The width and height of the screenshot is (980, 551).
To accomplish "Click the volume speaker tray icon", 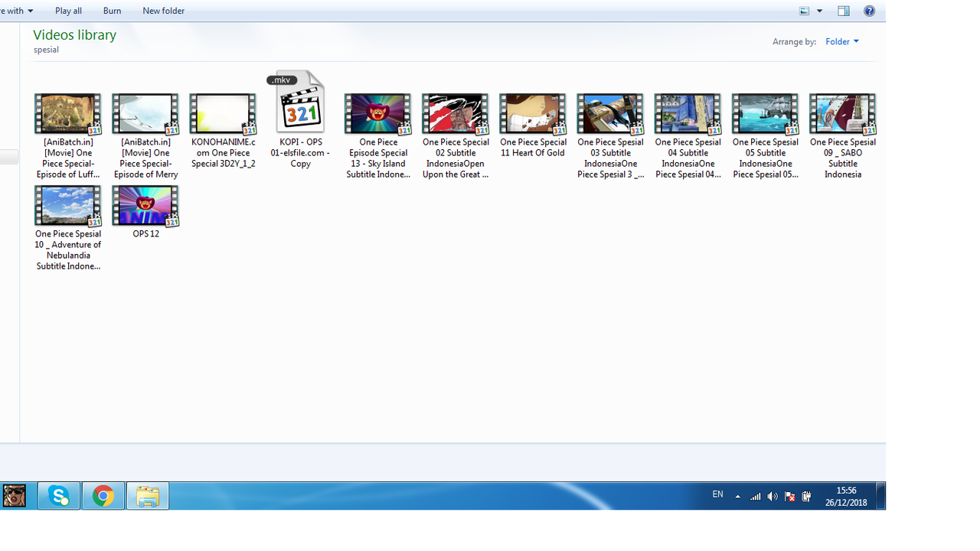I will coord(773,497).
